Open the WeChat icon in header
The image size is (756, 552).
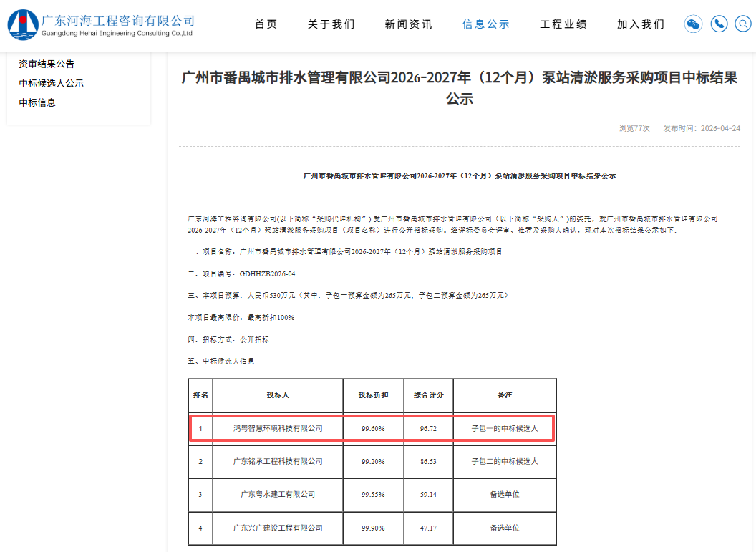pos(693,24)
